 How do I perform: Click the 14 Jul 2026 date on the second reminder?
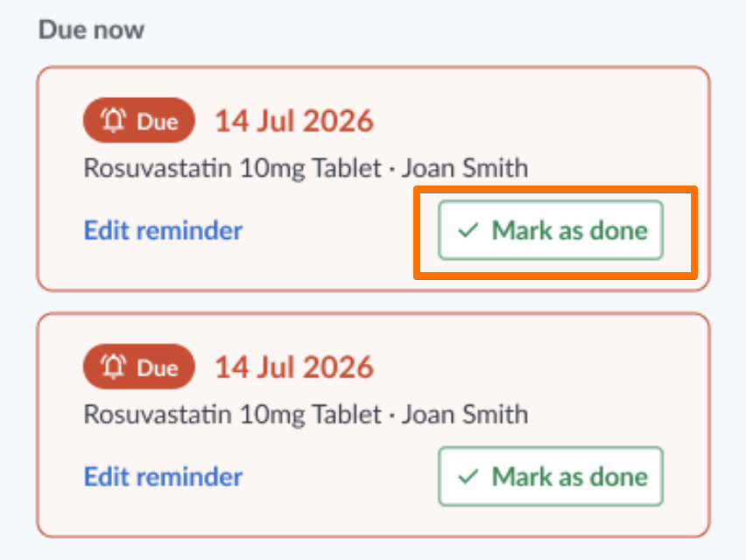294,367
